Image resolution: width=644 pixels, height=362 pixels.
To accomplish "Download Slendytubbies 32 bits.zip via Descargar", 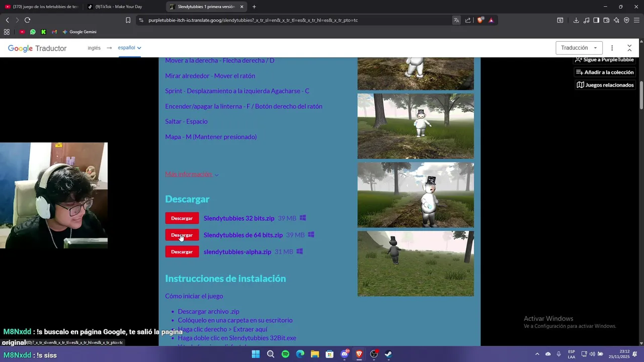I will click(x=182, y=218).
